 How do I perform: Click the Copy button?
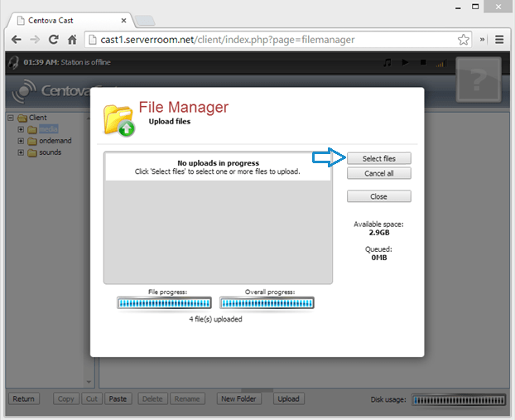66,398
